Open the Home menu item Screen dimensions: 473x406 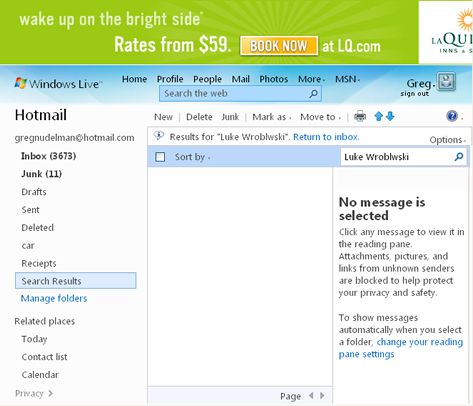(x=134, y=79)
